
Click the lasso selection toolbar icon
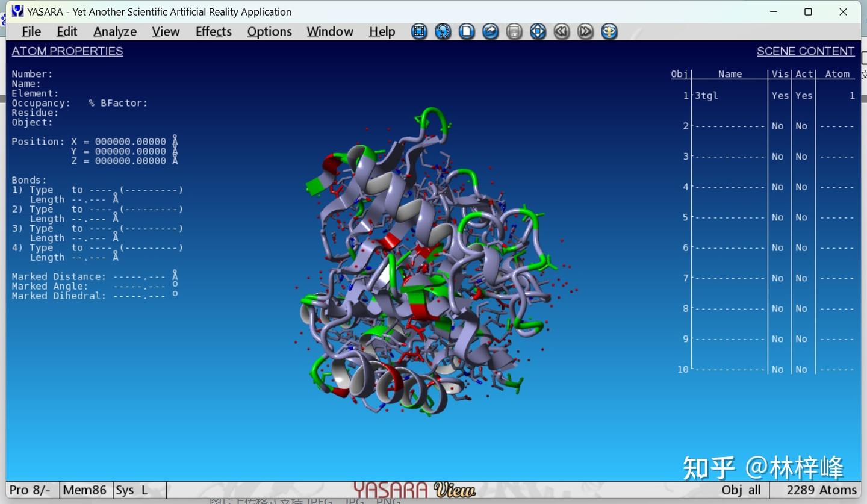(x=443, y=31)
